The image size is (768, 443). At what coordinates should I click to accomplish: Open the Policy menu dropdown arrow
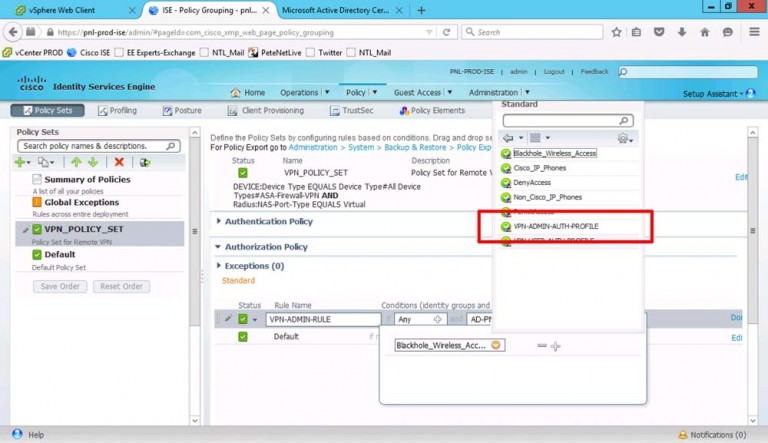375,92
